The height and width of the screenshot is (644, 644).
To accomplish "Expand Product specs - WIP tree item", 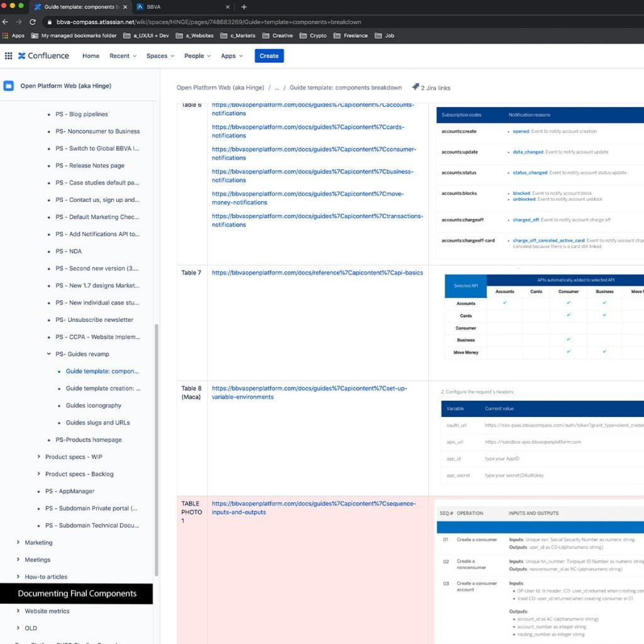I will tap(39, 457).
